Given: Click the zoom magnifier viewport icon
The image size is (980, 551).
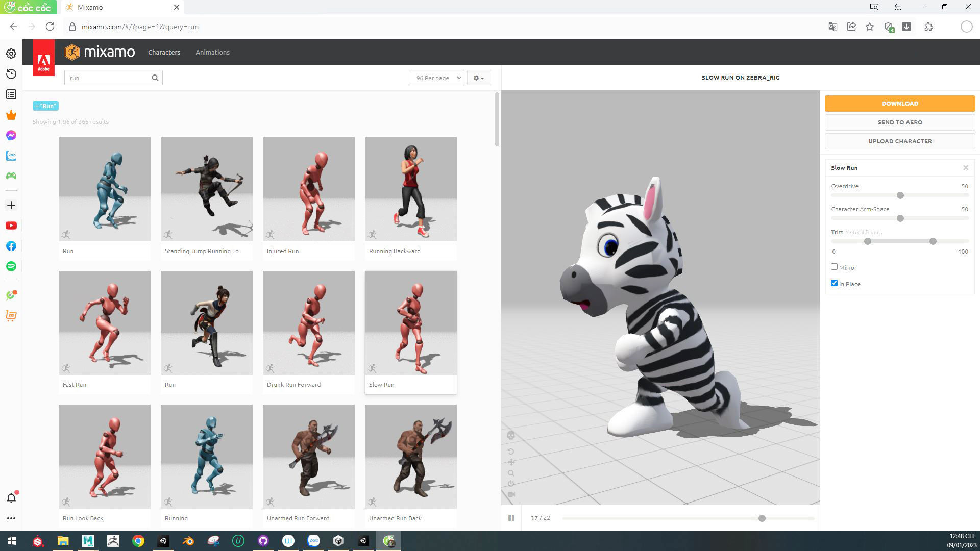Looking at the screenshot, I should click(511, 473).
